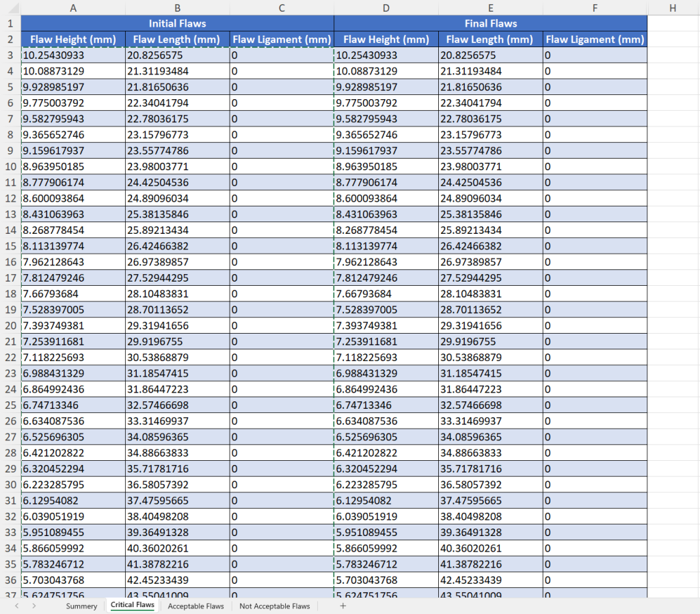The height and width of the screenshot is (614, 700).
Task: Select the empty cell H3
Action: click(673, 55)
